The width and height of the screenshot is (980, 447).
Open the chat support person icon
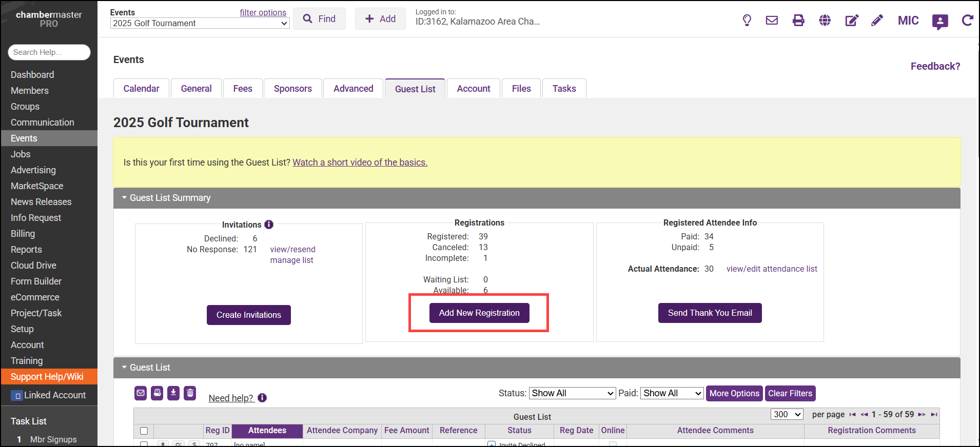coord(939,22)
